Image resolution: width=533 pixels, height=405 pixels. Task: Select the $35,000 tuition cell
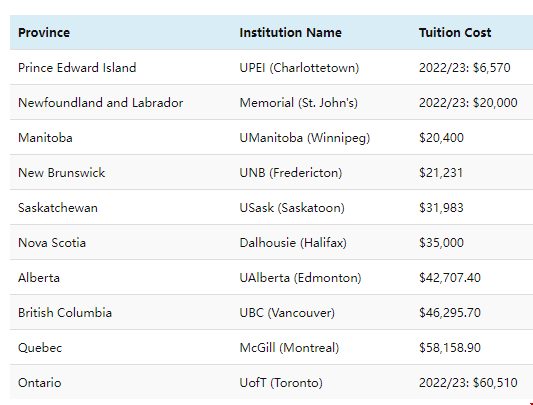pyautogui.click(x=441, y=243)
